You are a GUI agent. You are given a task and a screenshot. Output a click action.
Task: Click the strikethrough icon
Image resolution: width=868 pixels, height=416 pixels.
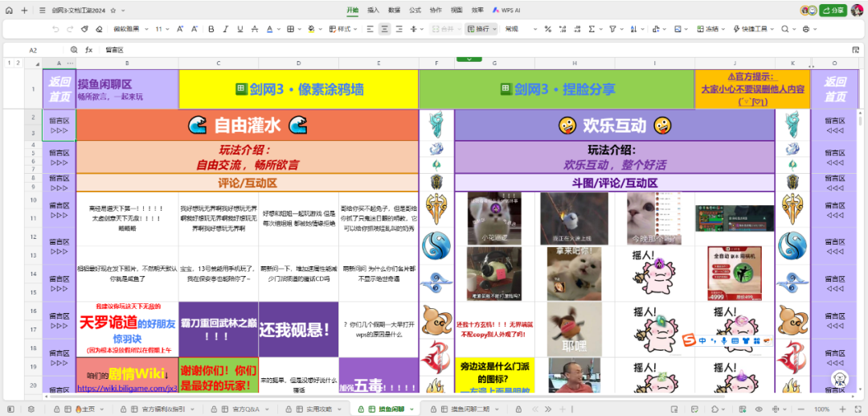(x=254, y=29)
